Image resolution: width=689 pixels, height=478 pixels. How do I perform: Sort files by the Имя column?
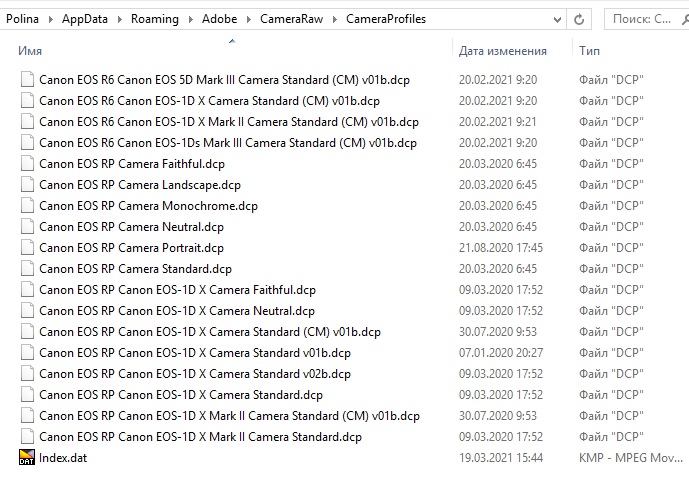pyautogui.click(x=30, y=51)
